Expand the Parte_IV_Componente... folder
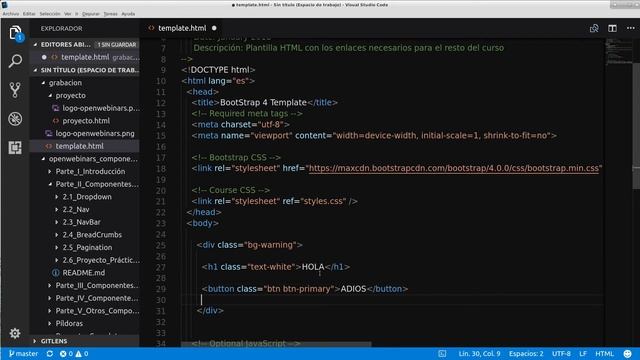The width and height of the screenshot is (640, 360). pos(50,298)
